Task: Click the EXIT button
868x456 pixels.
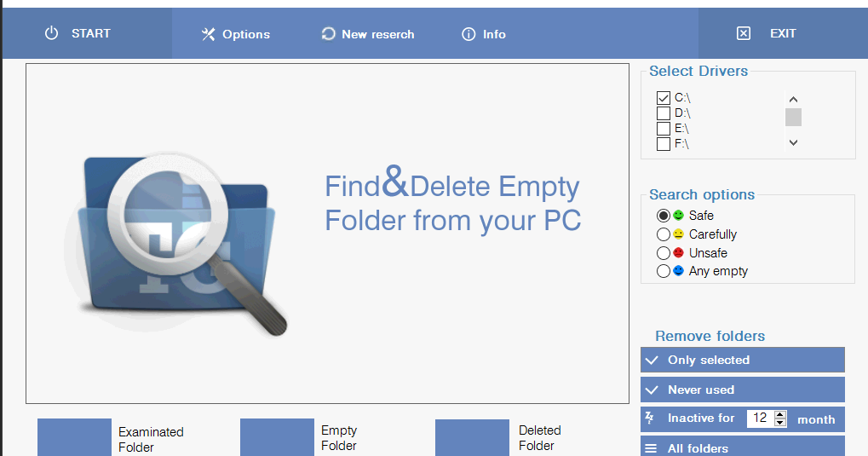Action: [x=783, y=33]
